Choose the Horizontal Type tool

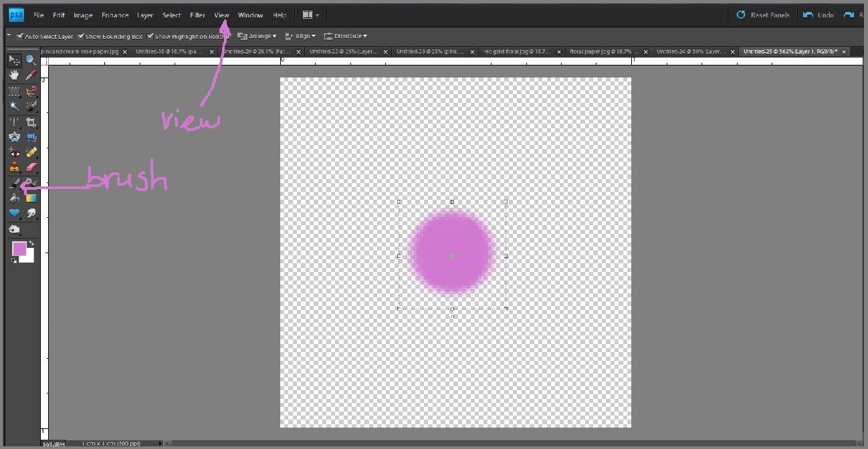14,122
